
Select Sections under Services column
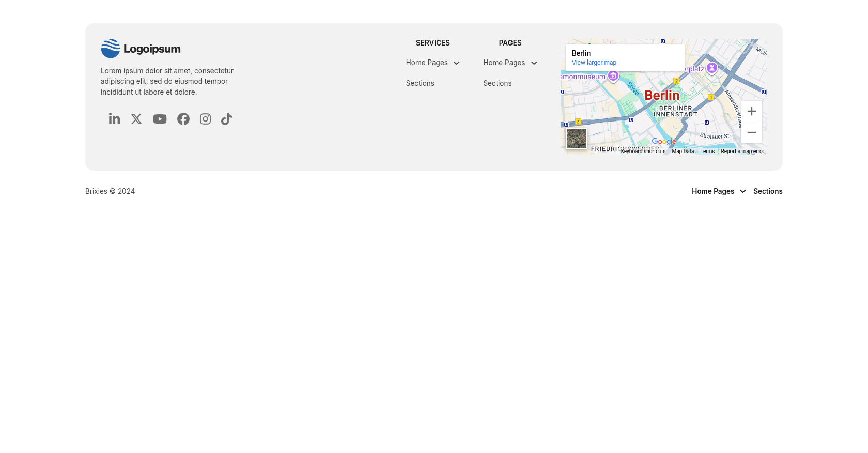pyautogui.click(x=420, y=83)
